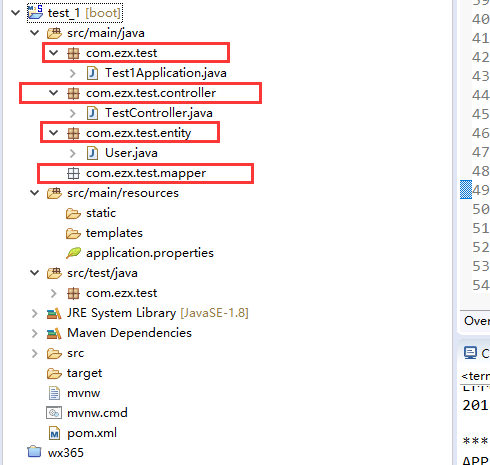Click the Java file icon of Test1Application.java

pos(92,73)
